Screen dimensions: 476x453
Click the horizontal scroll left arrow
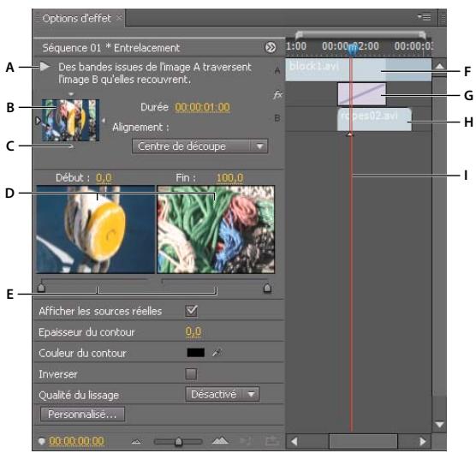[x=294, y=441]
